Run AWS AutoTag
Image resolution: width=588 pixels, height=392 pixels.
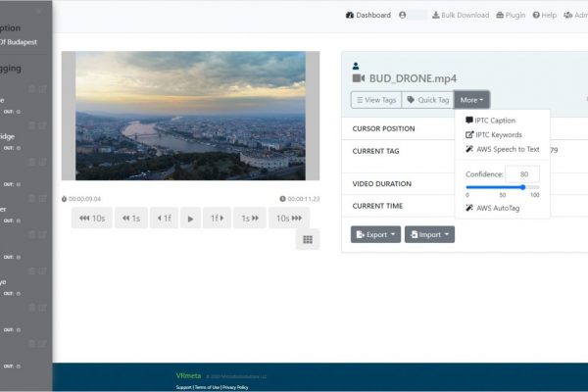493,208
